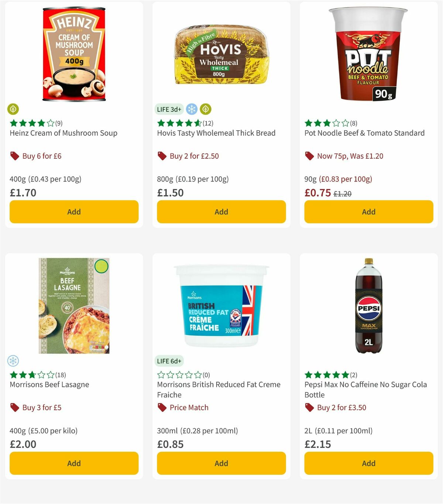The width and height of the screenshot is (443, 504).
Task: Click the tag icon next to lasagne Buy 3 for £5
Action: pyautogui.click(x=15, y=408)
